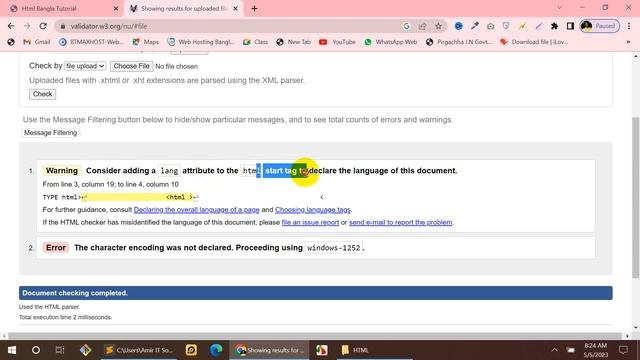Go forward in browser history
Viewport: 640px width, 360px height.
coord(27,26)
